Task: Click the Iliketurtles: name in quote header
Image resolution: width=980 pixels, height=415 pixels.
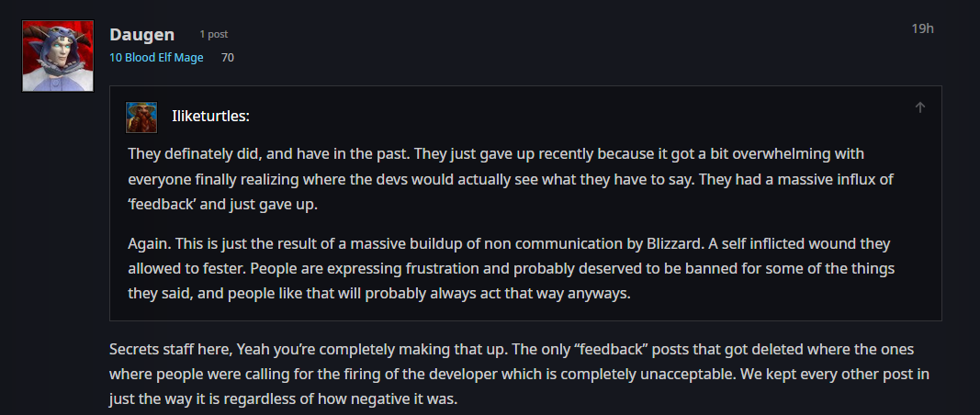Action: point(210,117)
